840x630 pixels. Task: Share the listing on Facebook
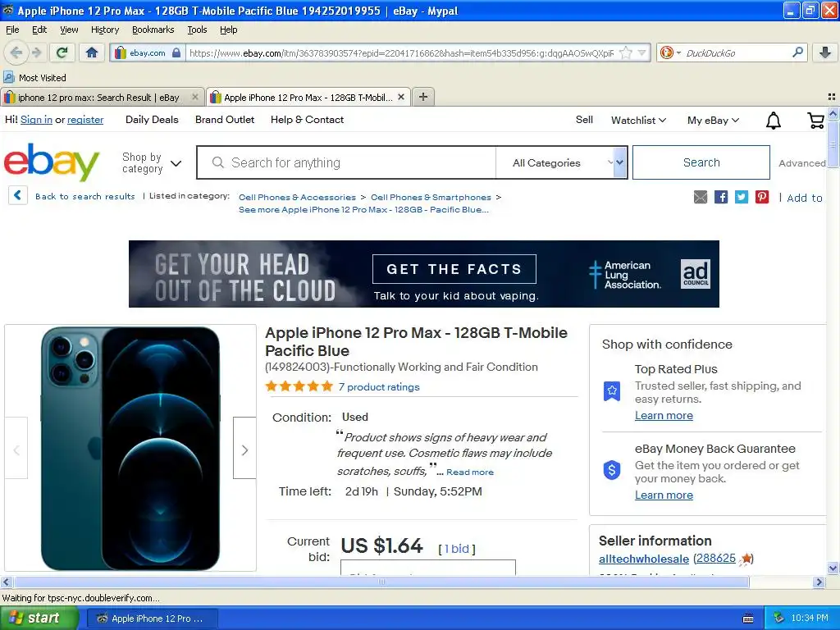721,197
